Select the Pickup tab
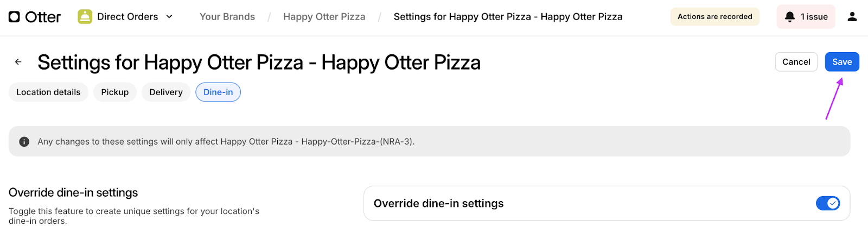This screenshot has height=232, width=868. pyautogui.click(x=115, y=92)
